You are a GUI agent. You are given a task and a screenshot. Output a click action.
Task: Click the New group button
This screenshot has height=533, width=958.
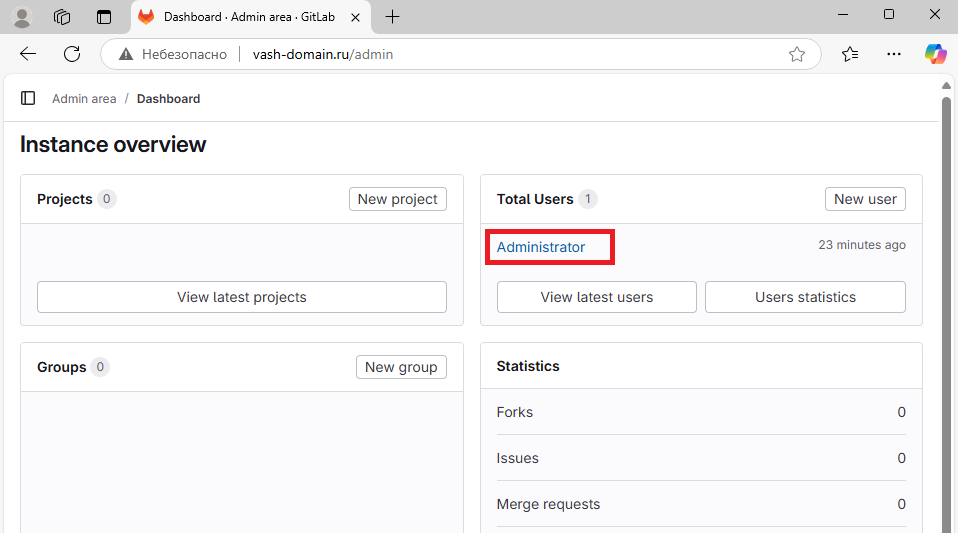point(401,367)
